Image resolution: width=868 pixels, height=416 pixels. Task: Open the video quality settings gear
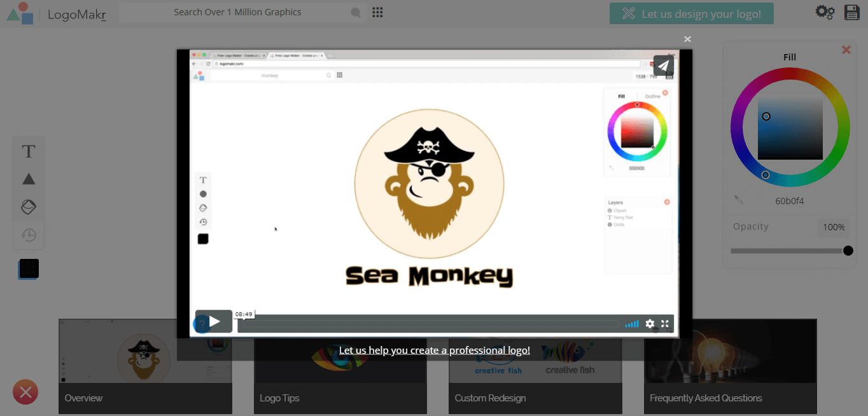pyautogui.click(x=649, y=324)
